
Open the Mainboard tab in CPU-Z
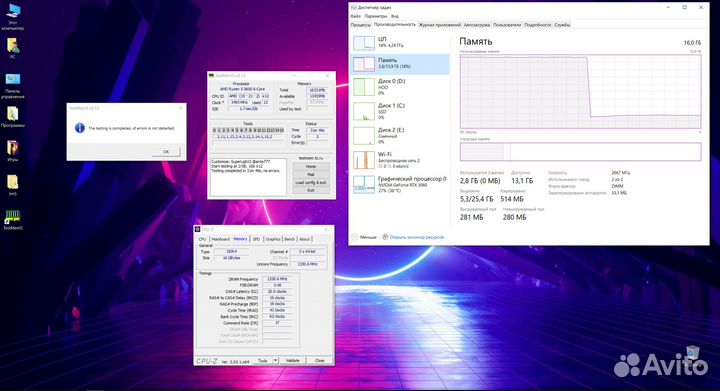pyautogui.click(x=220, y=239)
